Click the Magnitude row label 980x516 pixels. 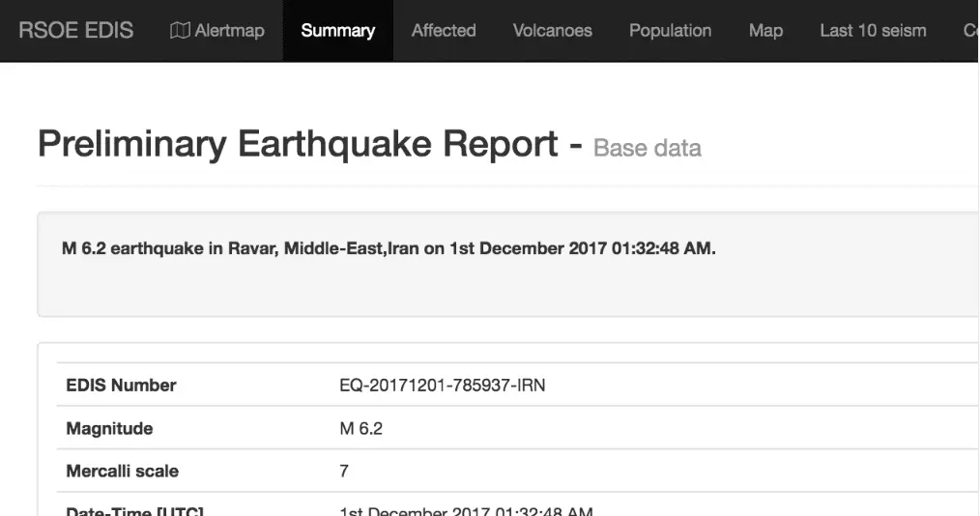click(x=109, y=428)
